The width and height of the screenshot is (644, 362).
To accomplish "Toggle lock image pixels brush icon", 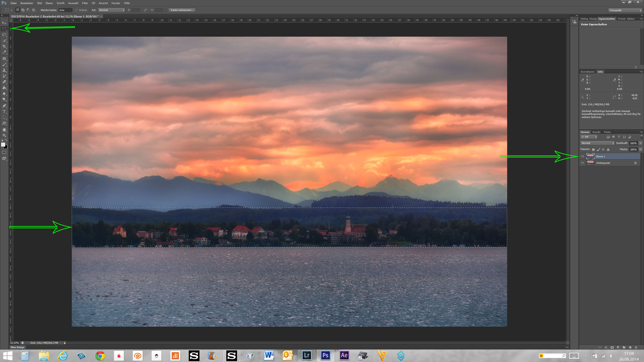I will (x=598, y=149).
